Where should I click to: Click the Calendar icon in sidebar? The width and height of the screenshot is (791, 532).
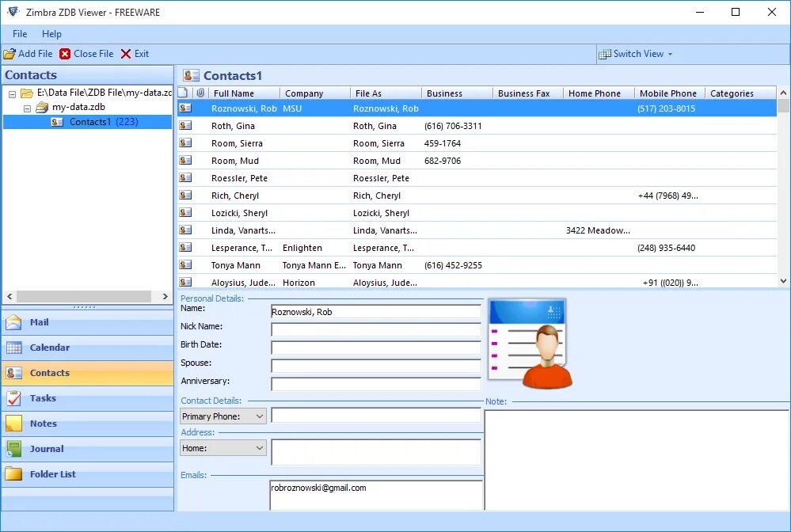(13, 348)
